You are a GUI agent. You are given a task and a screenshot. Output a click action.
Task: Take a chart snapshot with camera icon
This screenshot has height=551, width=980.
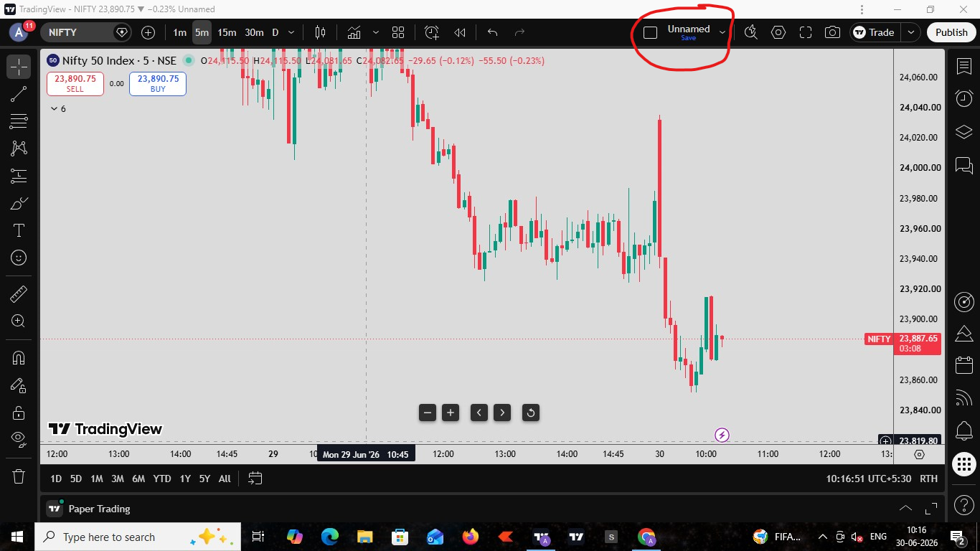tap(832, 32)
